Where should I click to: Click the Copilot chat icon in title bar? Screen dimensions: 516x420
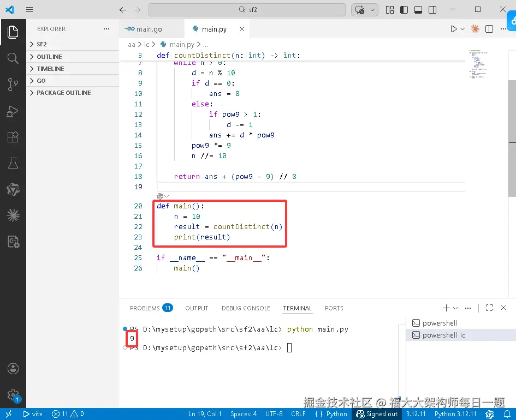[x=360, y=10]
